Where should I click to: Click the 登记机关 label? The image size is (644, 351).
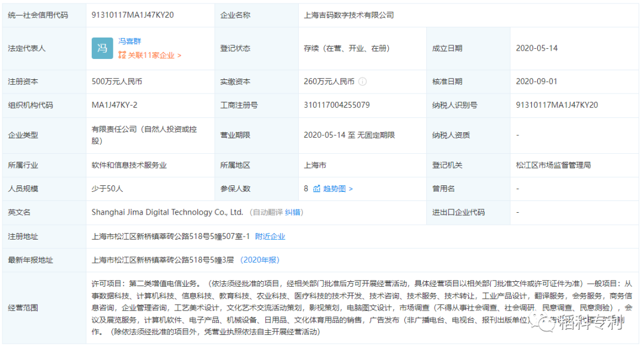(447, 166)
